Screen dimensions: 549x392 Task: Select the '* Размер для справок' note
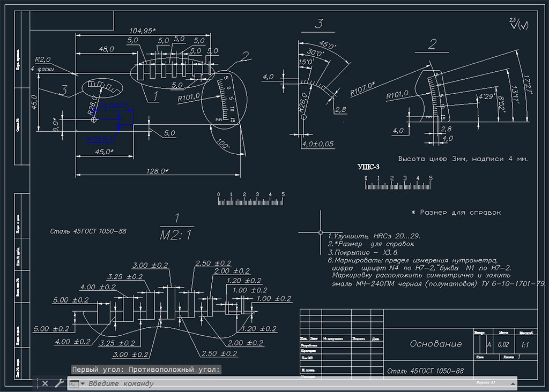coord(456,213)
